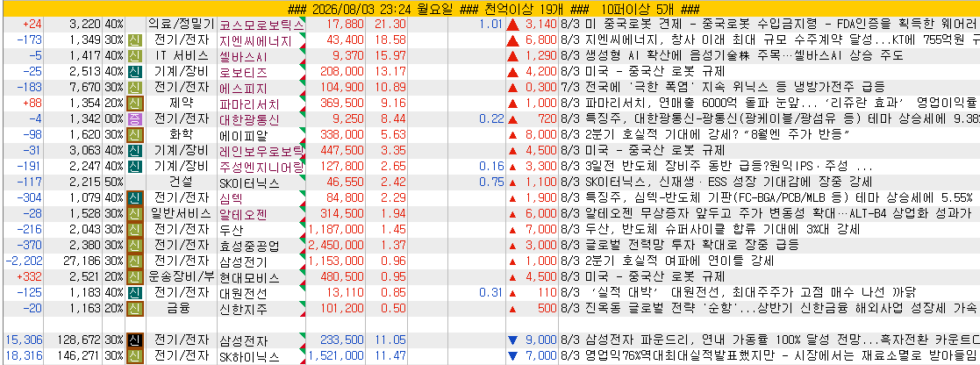The height and width of the screenshot is (365, 980).
Task: Click the 운송장비/부 sector cell for 현대모비스
Action: [x=182, y=277]
